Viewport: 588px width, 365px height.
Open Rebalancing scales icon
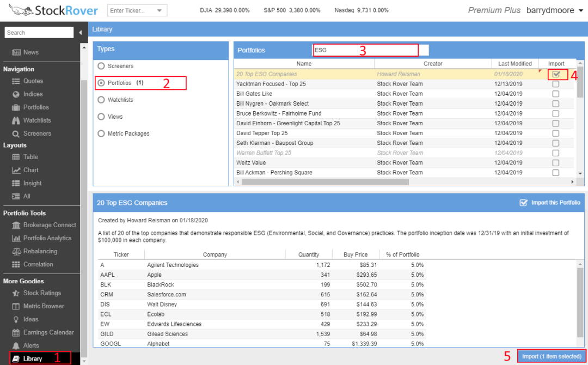16,251
